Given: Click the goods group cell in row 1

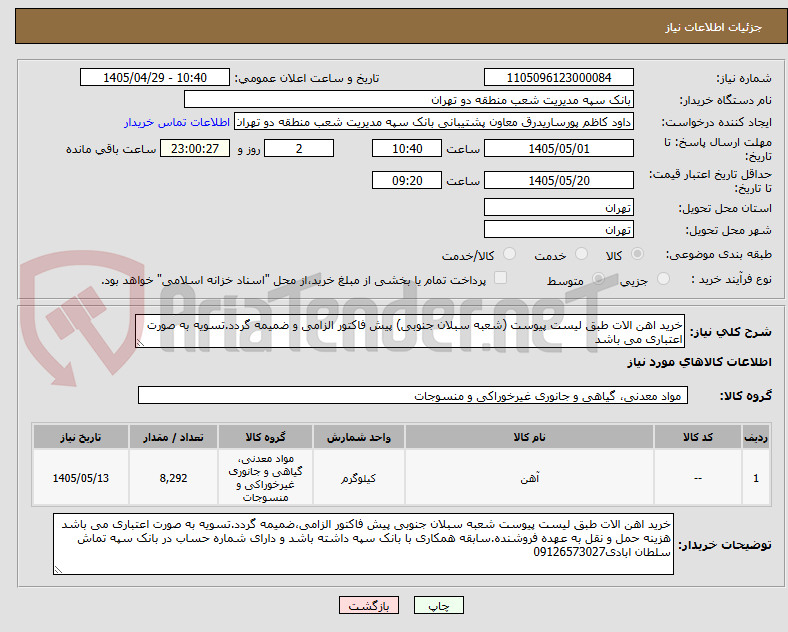Looking at the screenshot, I should 265,478.
